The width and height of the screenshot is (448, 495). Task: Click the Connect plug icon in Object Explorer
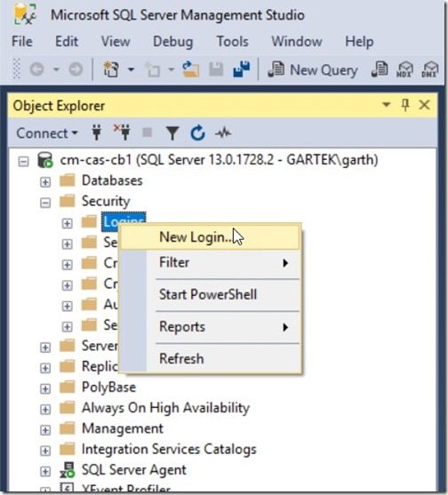coord(97,133)
